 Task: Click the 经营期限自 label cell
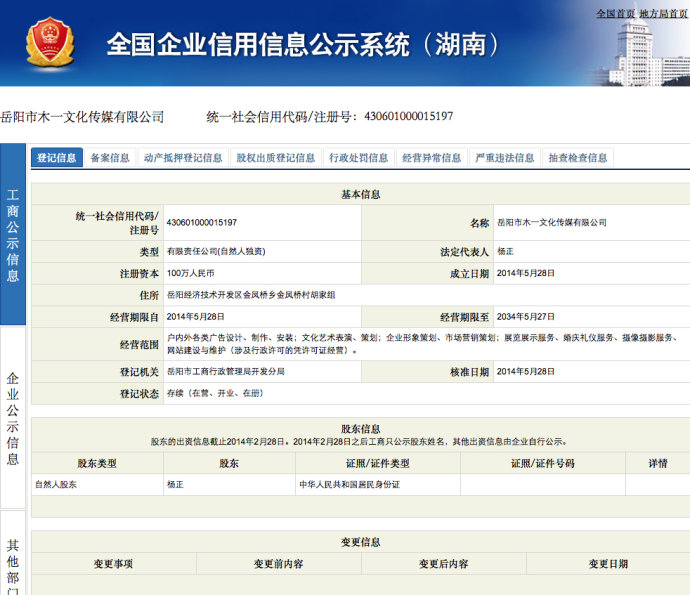pos(97,317)
